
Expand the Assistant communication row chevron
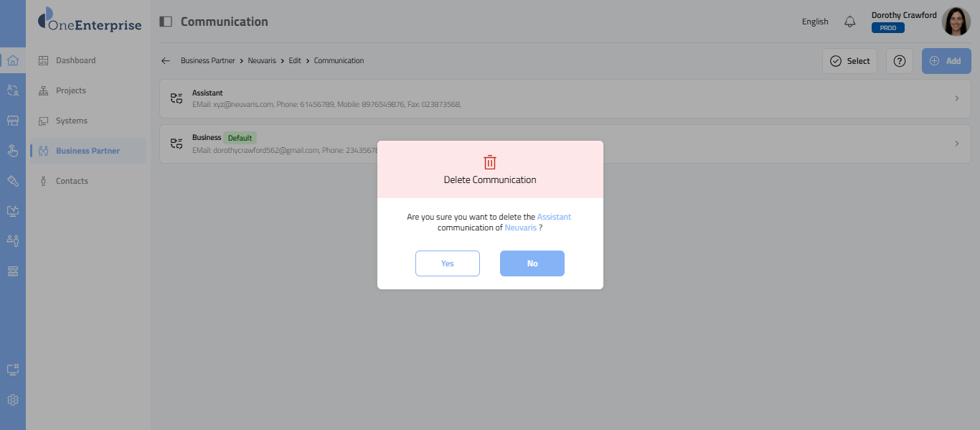click(x=956, y=98)
